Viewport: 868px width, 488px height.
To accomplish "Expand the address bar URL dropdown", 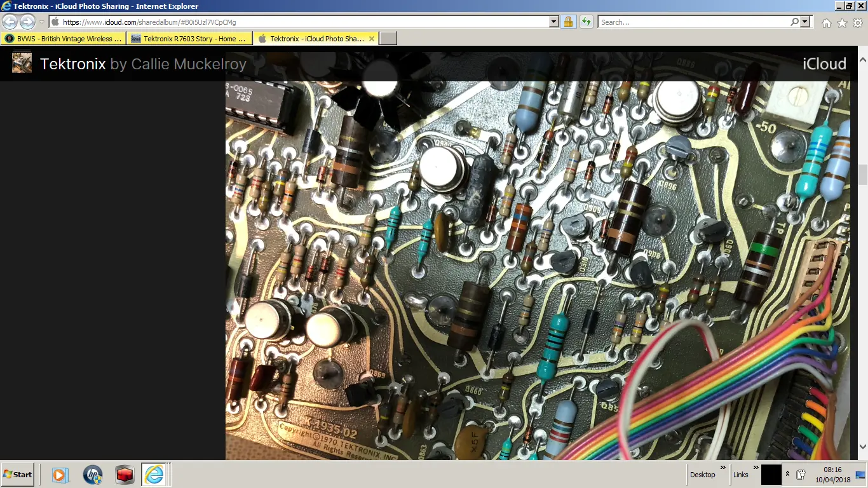I will click(553, 22).
